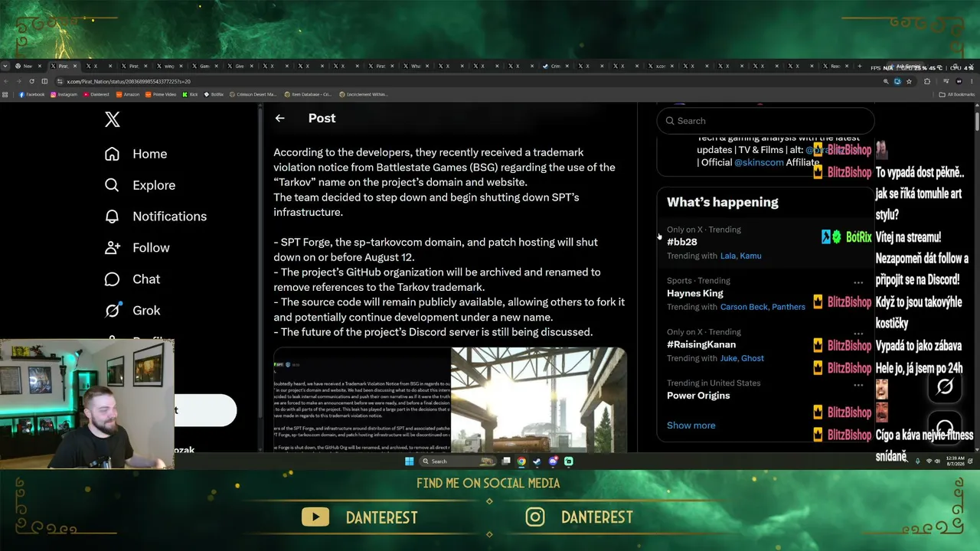Open the Home icon in X sidebar
The height and width of the screenshot is (551, 980).
[112, 154]
